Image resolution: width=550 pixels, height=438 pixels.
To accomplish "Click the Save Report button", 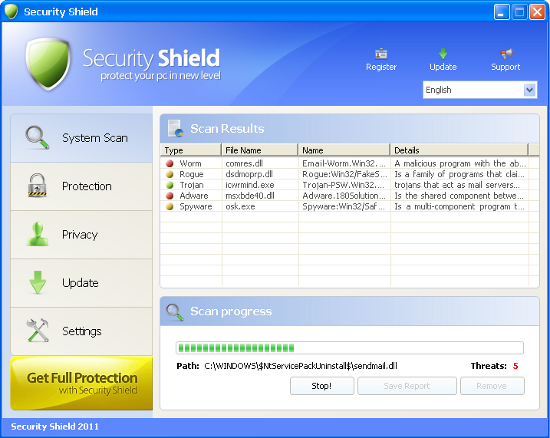I will click(x=407, y=386).
